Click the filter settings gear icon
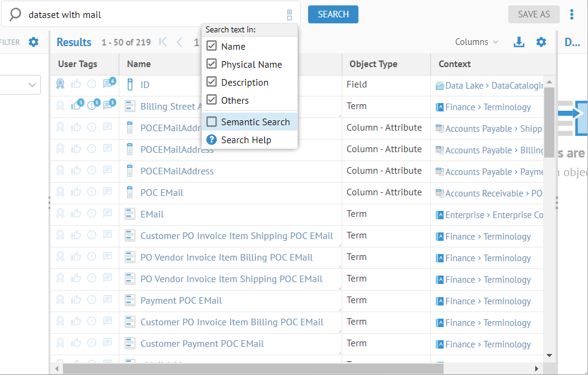 tap(34, 42)
